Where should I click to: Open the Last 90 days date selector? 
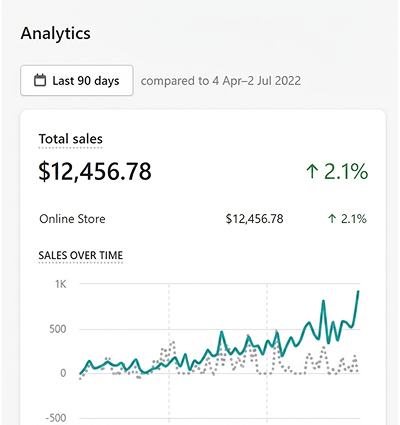click(77, 81)
